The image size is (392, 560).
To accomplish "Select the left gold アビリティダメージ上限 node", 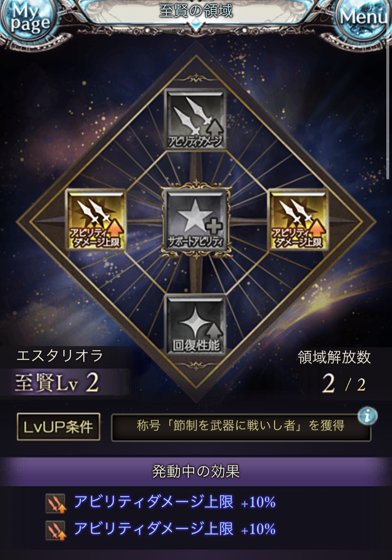I will click(x=96, y=220).
